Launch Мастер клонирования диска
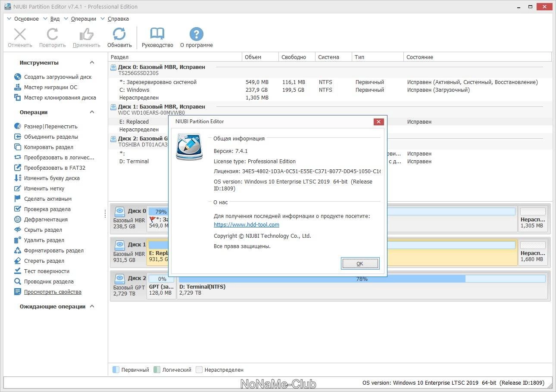556x392 pixels. tap(60, 98)
